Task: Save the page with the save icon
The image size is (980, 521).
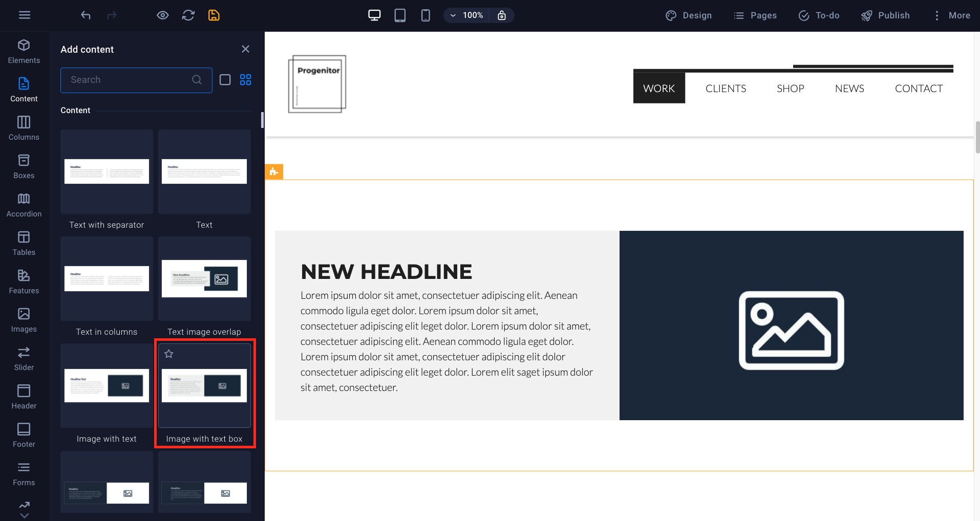Action: coord(214,15)
